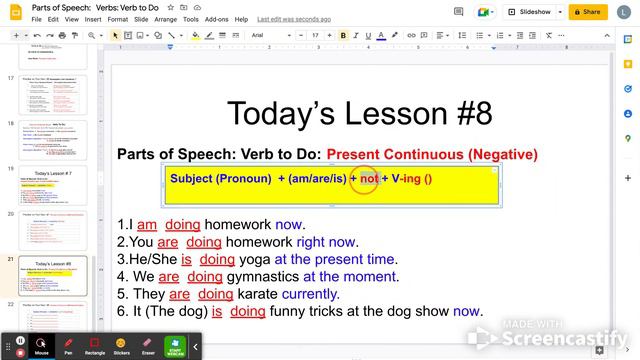Move the document to a folder
640x360 pixels.
184,7
